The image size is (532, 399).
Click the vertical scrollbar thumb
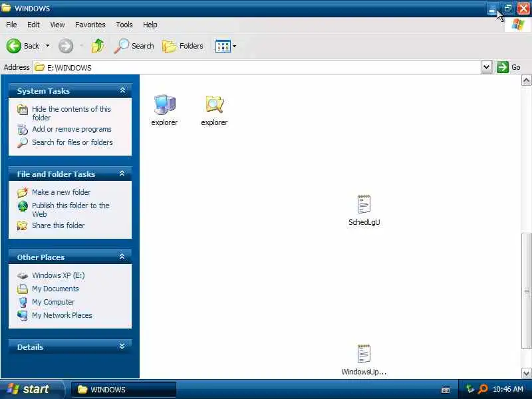pyautogui.click(x=526, y=291)
